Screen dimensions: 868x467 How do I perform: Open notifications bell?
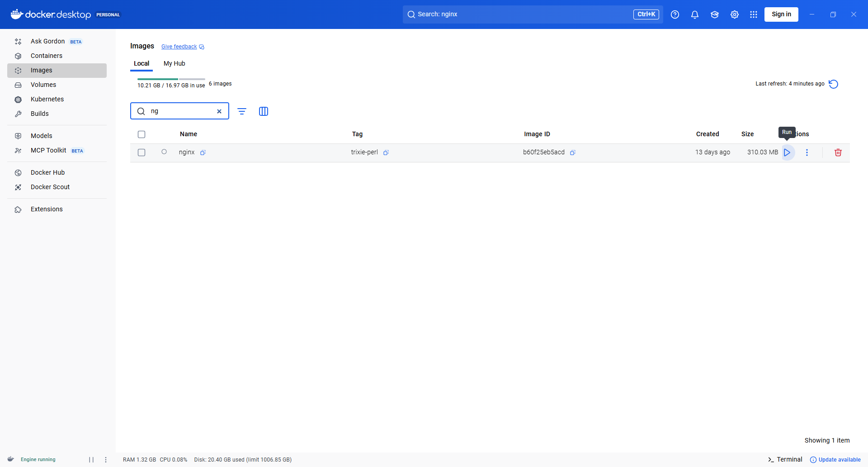coord(695,14)
